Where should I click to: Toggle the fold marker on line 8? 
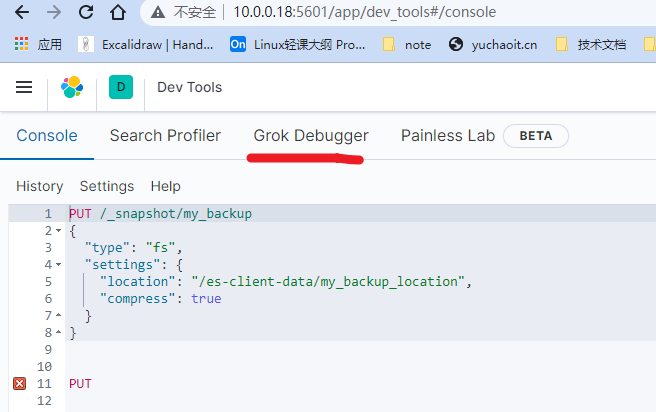point(59,333)
